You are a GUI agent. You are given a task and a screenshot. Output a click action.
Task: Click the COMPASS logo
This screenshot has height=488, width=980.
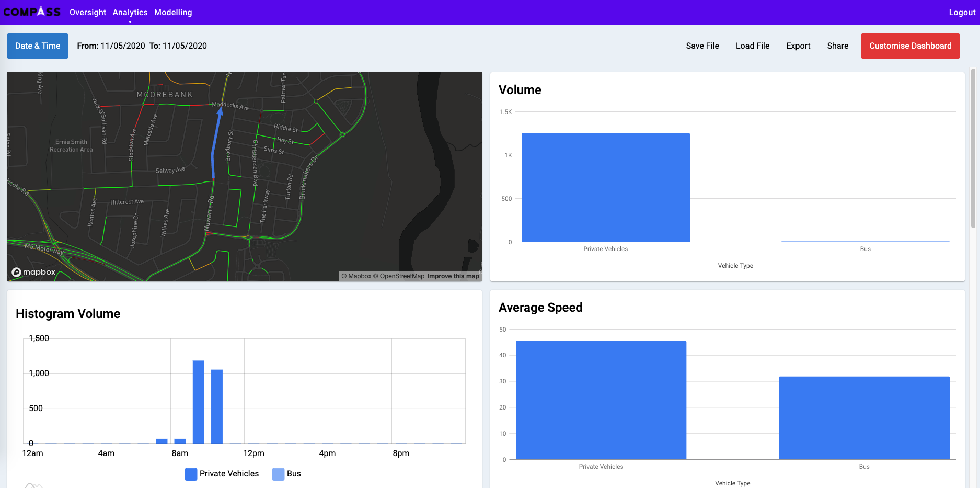pos(32,12)
